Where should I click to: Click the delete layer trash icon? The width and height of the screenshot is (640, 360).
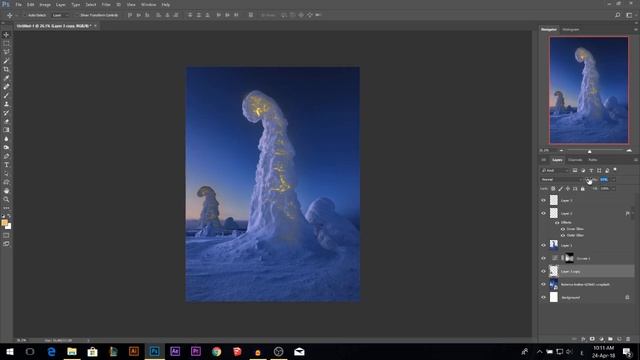(x=628, y=339)
